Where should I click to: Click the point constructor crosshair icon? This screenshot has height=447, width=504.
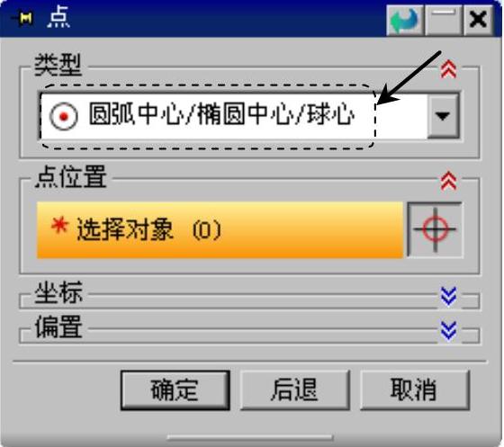pyautogui.click(x=435, y=229)
